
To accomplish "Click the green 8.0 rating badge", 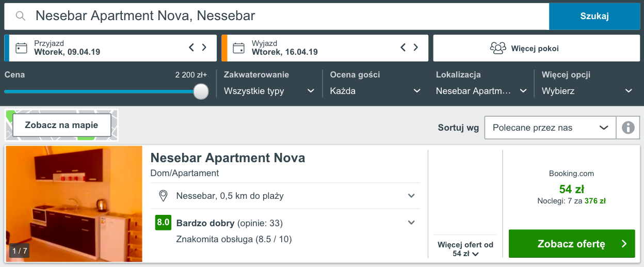I will [x=163, y=223].
